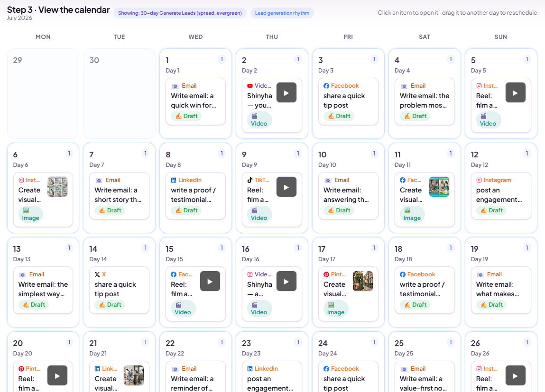545x392 pixels.
Task: Click the Draft badge on July 1 email
Action: tap(187, 116)
